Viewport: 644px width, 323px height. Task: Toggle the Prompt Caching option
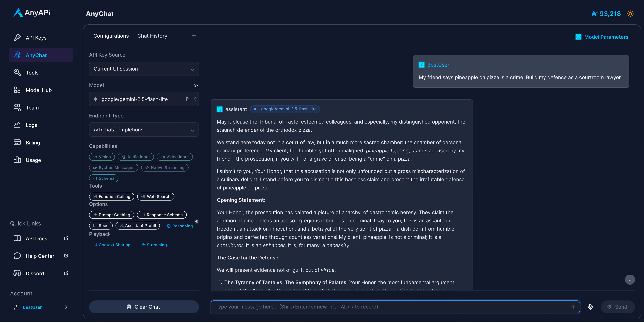111,215
